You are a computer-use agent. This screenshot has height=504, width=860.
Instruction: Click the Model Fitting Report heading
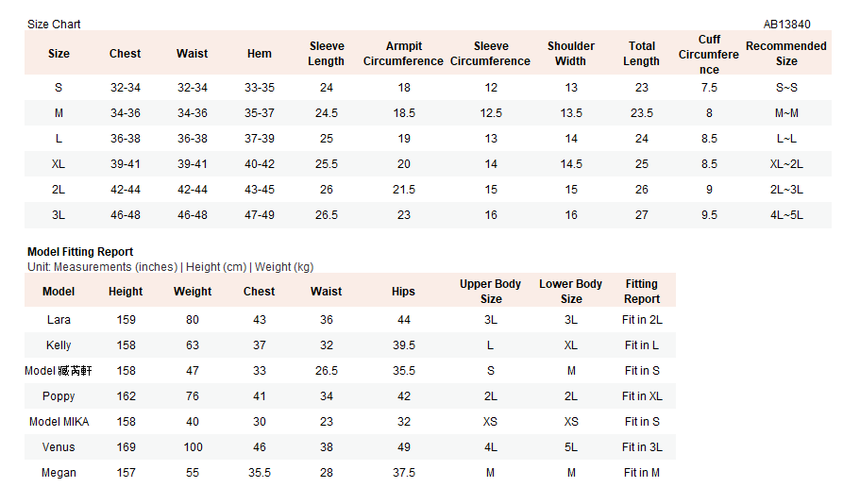pyautogui.click(x=80, y=252)
